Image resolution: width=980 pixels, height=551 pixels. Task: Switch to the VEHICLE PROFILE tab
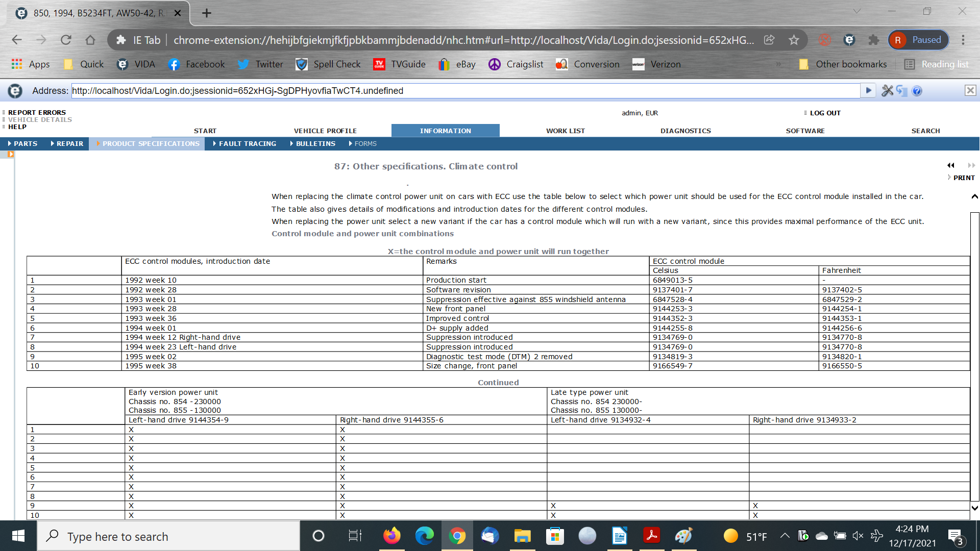click(x=325, y=131)
